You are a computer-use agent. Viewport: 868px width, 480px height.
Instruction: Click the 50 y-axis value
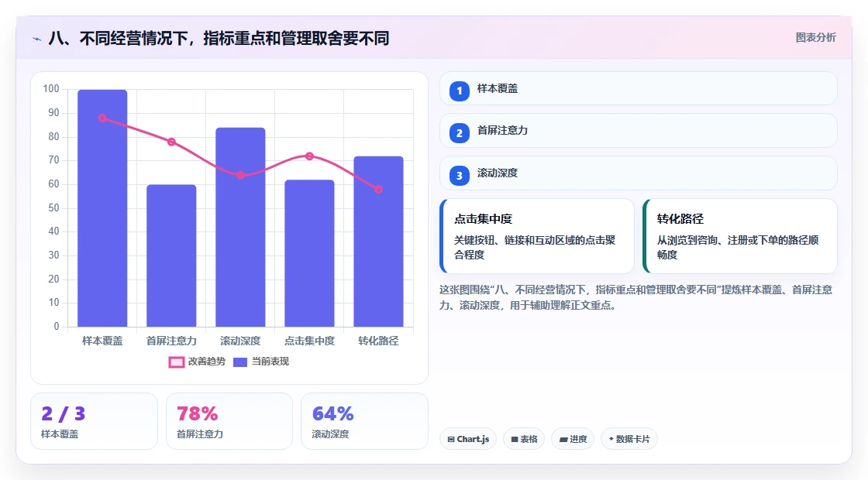pyautogui.click(x=53, y=208)
